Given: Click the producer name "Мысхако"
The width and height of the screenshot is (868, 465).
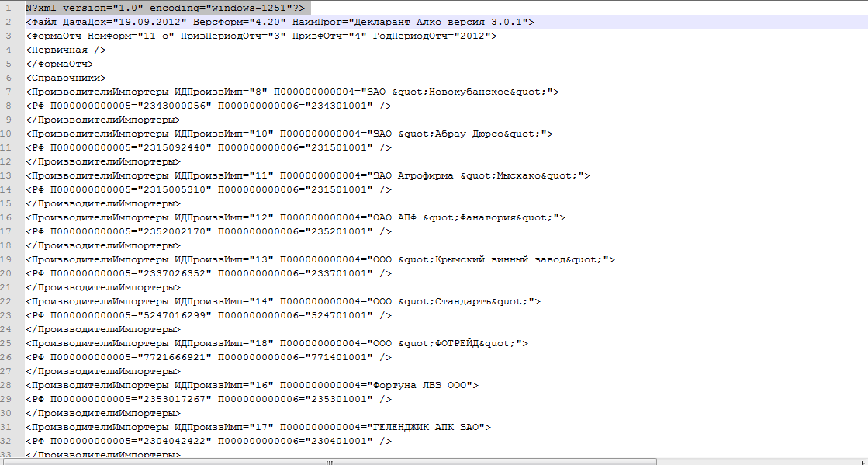Looking at the screenshot, I should (519, 175).
